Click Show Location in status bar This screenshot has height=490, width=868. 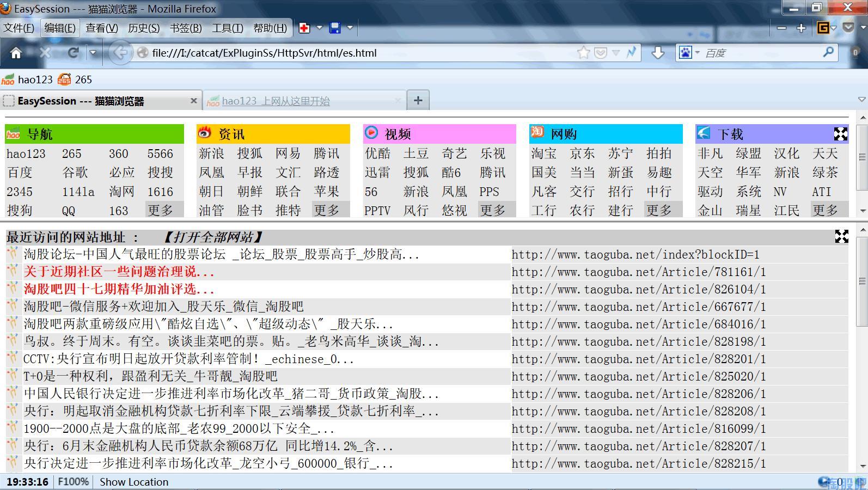point(134,482)
